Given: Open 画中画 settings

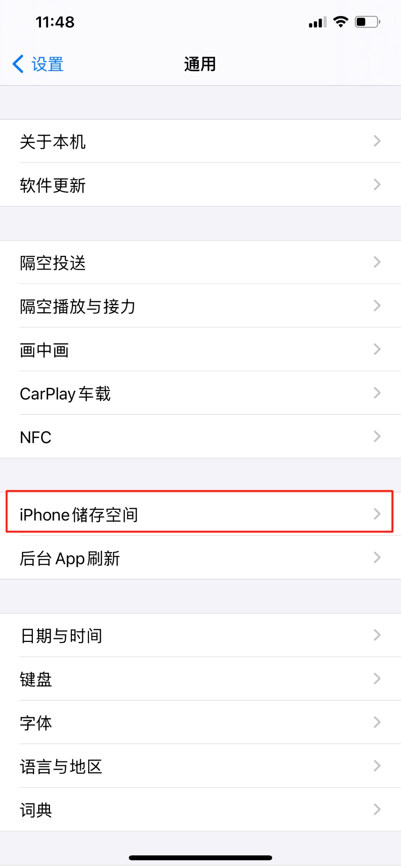Looking at the screenshot, I should tap(200, 349).
